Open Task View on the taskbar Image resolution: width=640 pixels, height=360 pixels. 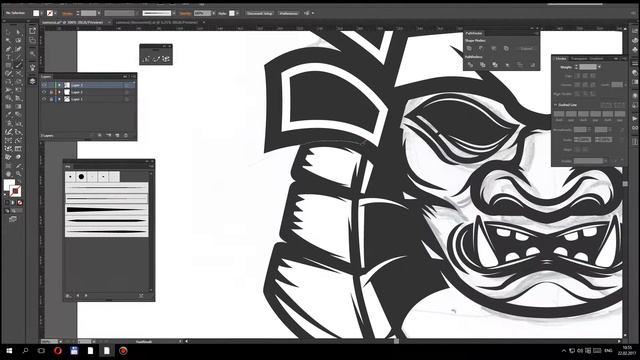[x=41, y=351]
